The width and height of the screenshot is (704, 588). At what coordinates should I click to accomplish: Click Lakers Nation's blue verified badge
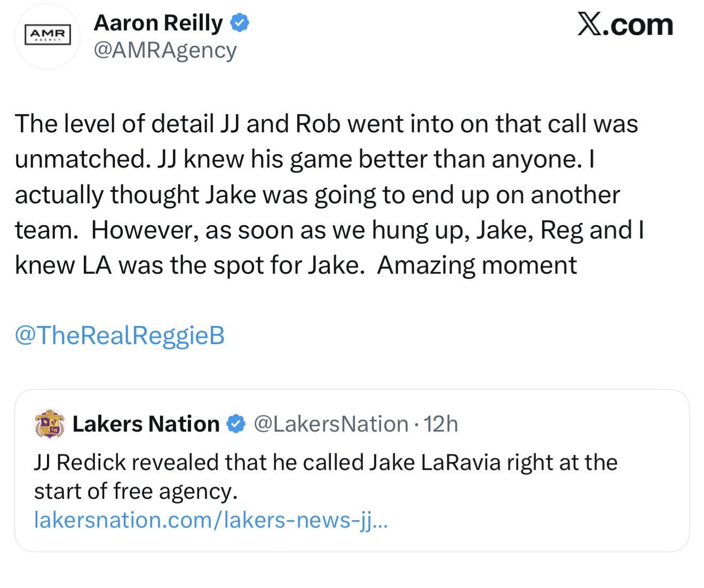coord(235,424)
